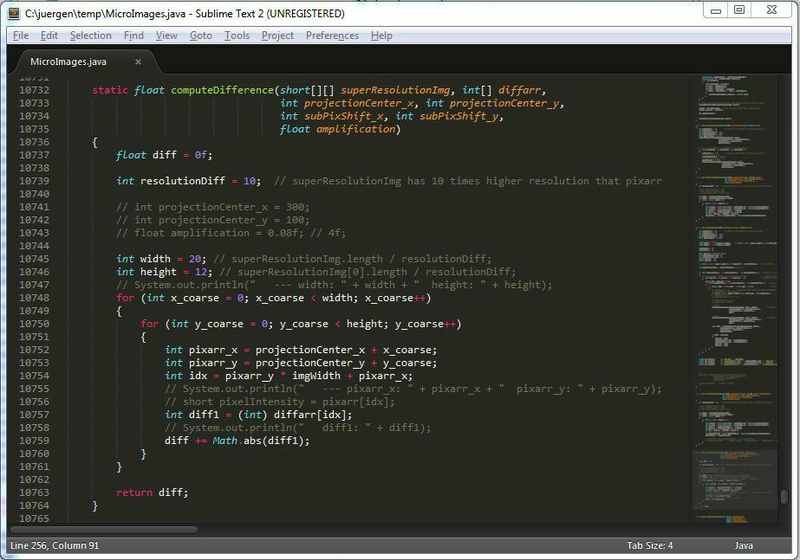The image size is (800, 560).
Task: Click the computeDifference function name
Action: 222,90
